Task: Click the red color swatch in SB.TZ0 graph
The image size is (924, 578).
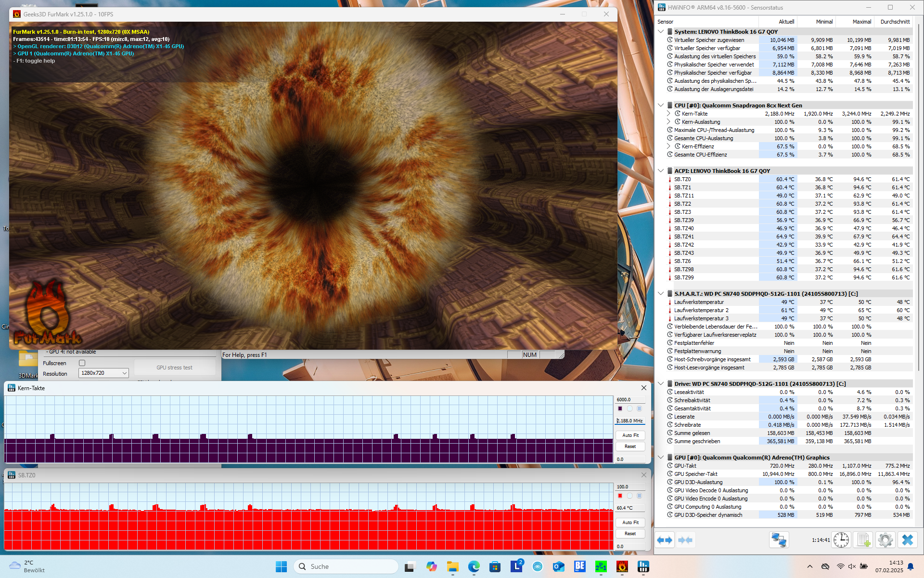Action: (x=620, y=496)
